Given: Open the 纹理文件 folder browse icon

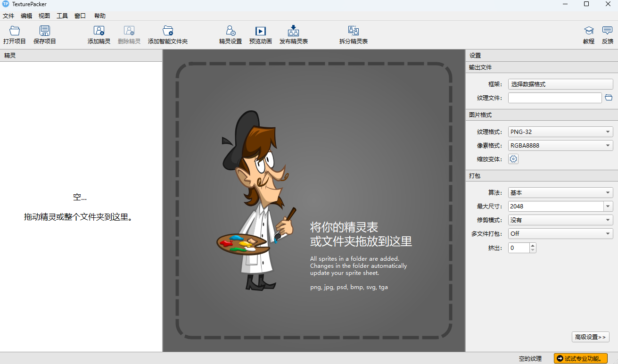Looking at the screenshot, I should click(x=608, y=98).
